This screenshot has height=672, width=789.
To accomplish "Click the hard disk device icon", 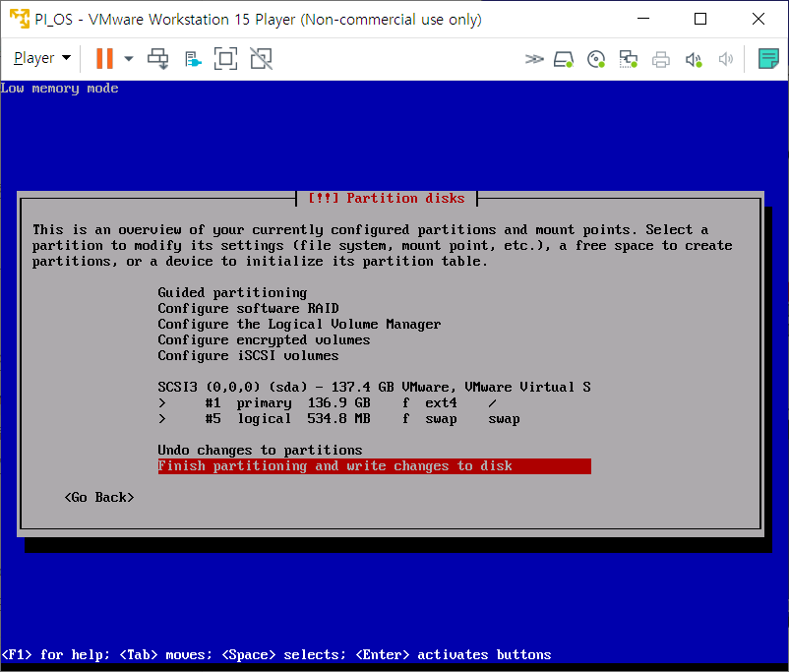I will [x=563, y=59].
